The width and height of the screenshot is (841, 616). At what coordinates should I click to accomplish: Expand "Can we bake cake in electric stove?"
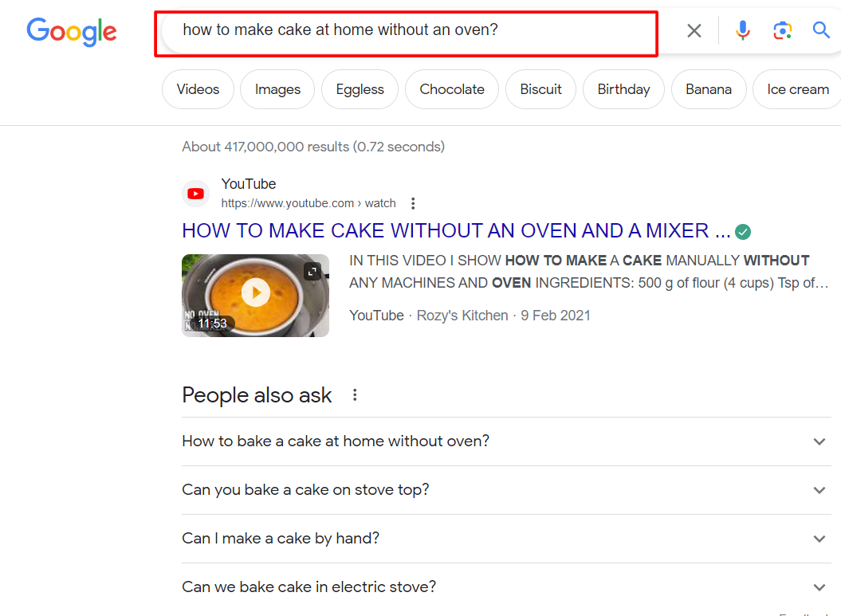(819, 587)
